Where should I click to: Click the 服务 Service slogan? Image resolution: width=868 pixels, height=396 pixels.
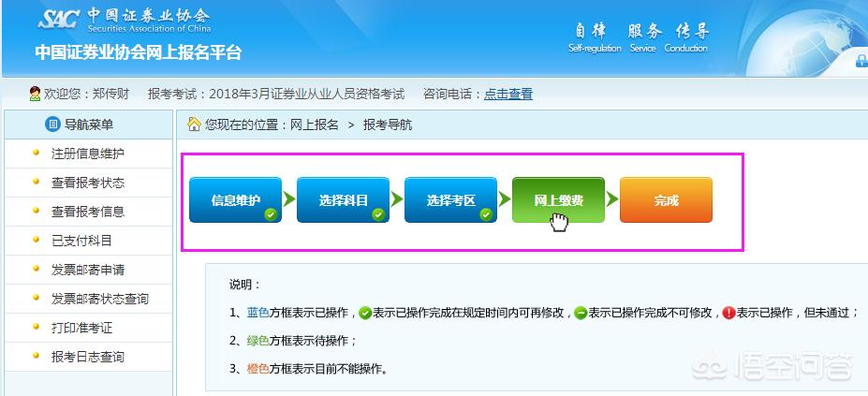click(643, 37)
